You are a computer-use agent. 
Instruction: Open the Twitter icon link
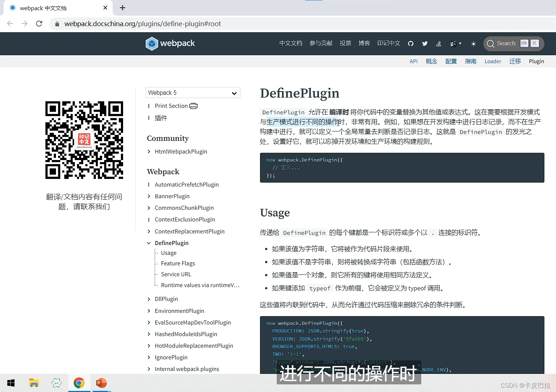pyautogui.click(x=425, y=44)
